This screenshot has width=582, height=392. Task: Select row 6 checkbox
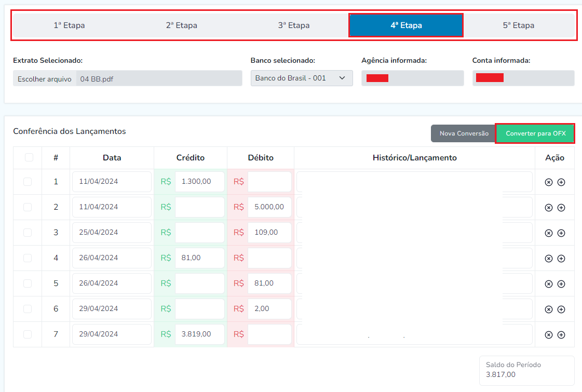[28, 308]
